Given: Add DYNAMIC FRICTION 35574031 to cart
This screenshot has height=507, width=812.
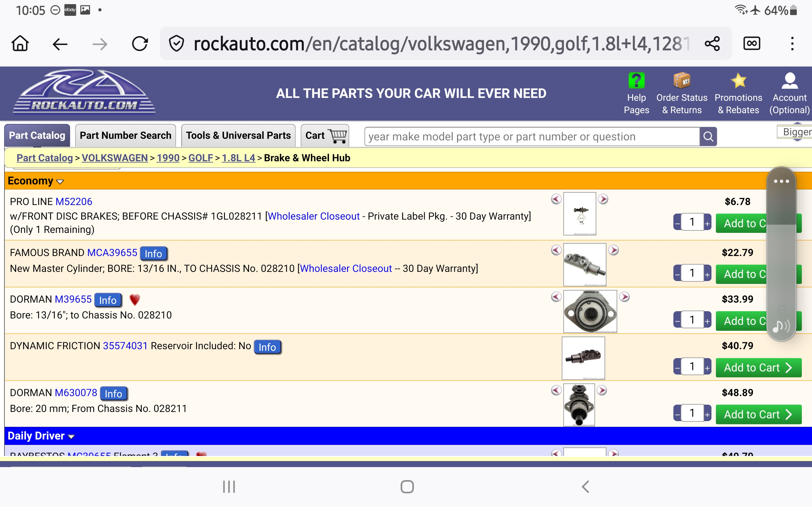Looking at the screenshot, I should coord(758,368).
